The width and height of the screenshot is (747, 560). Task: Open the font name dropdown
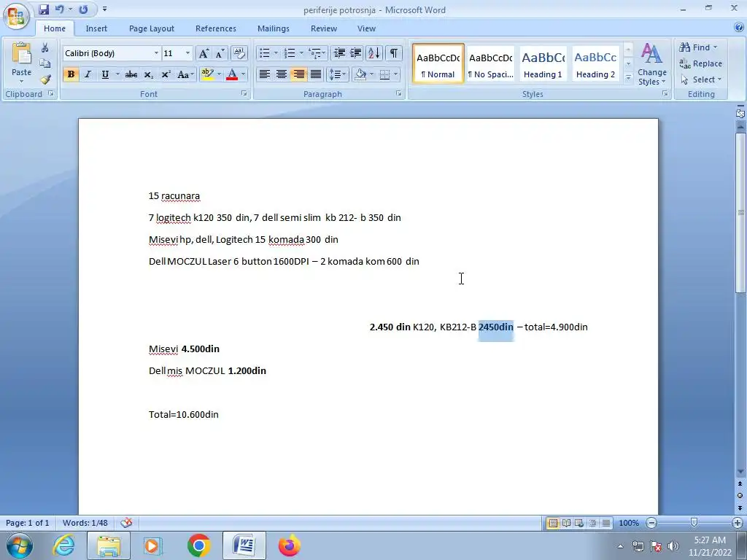tap(156, 53)
